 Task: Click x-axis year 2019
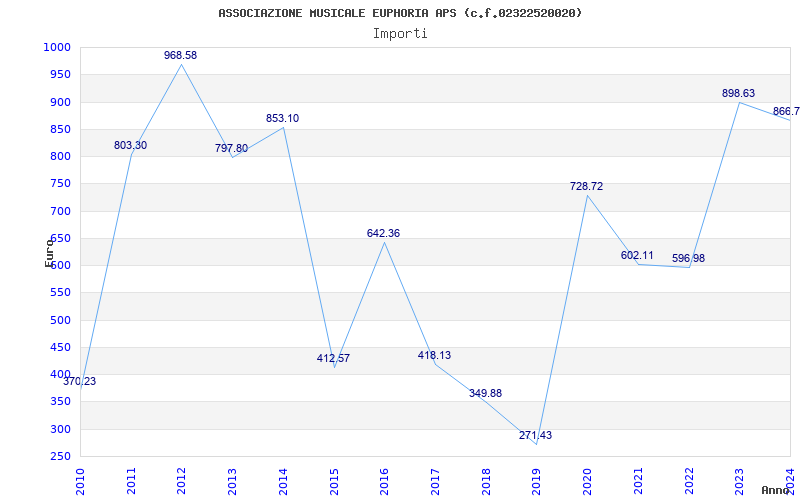(x=537, y=481)
